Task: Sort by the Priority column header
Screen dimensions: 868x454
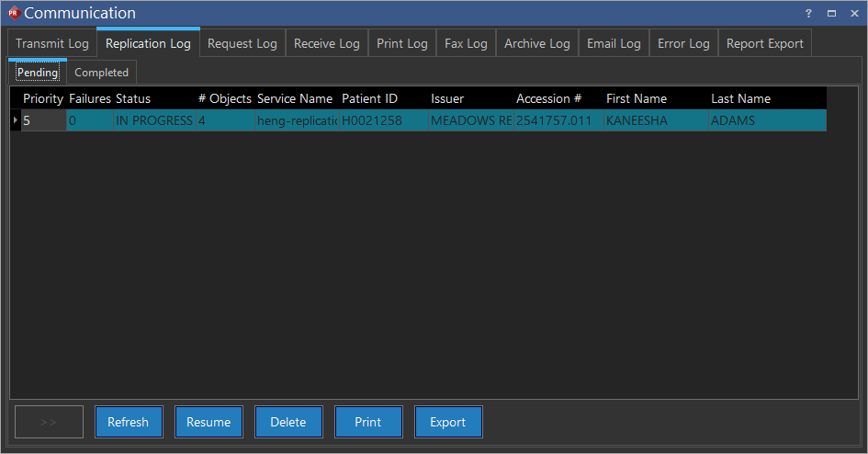Action: [x=43, y=98]
